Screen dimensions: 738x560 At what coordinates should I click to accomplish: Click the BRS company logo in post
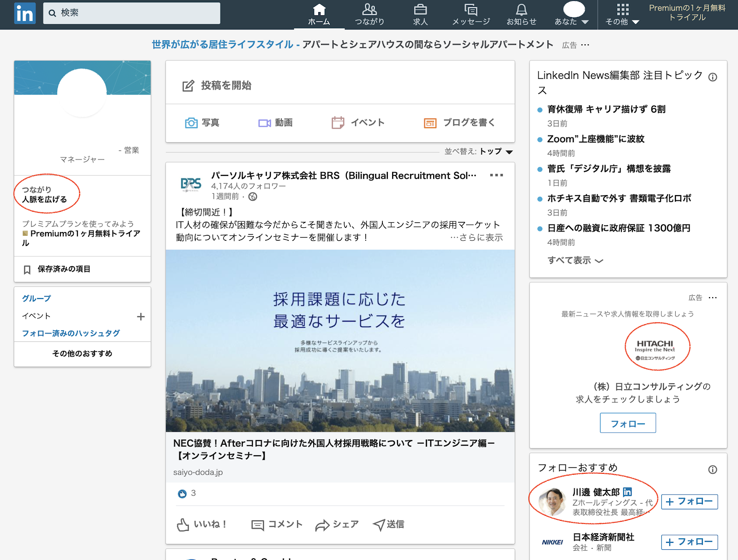click(x=190, y=185)
